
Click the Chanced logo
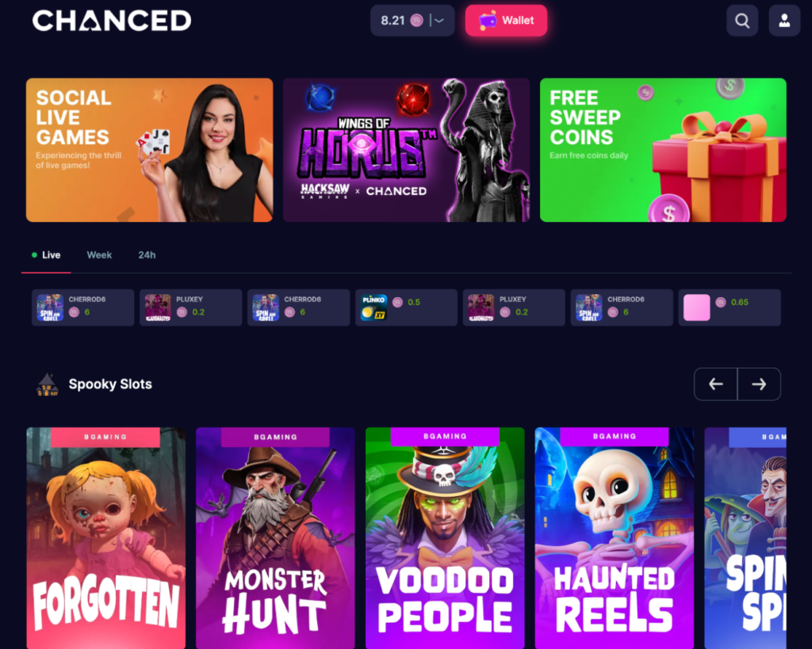[x=112, y=21]
